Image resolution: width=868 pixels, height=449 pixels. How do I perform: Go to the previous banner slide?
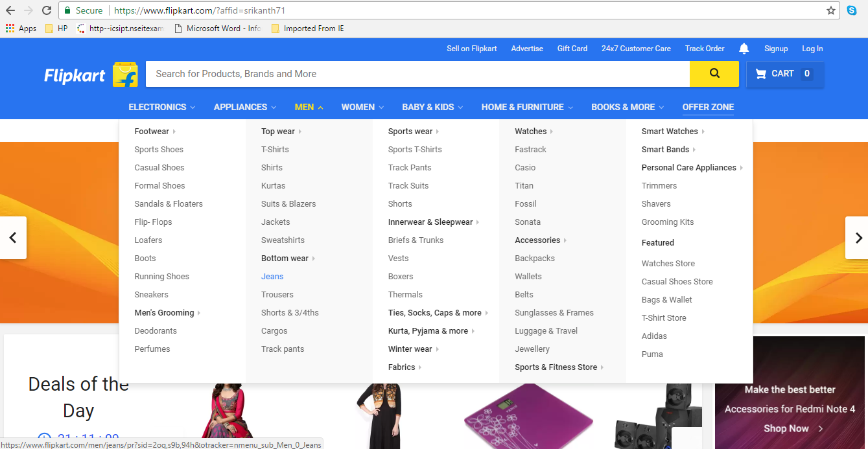coord(13,238)
